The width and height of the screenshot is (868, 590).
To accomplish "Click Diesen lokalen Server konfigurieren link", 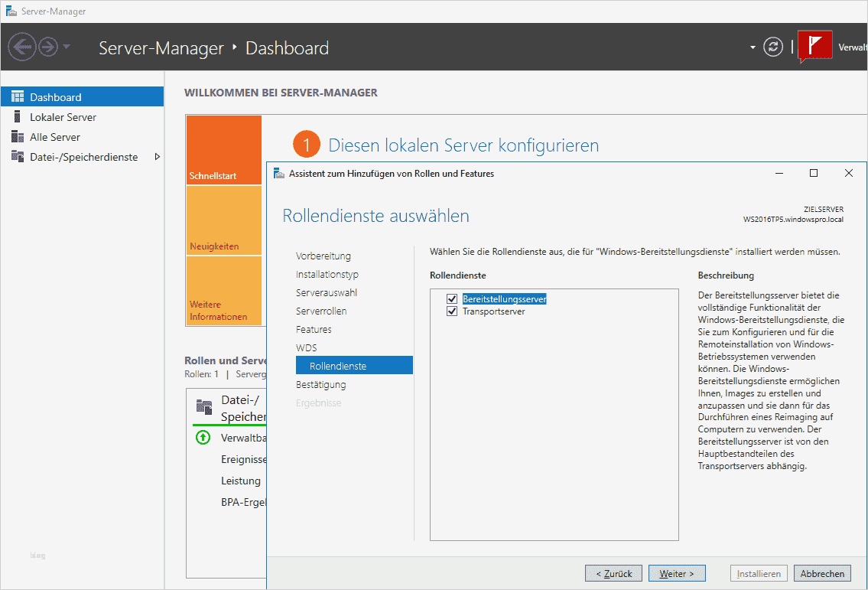I will (463, 145).
